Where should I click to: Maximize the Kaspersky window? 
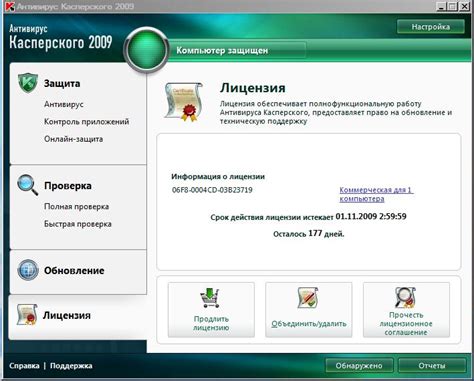point(453,6)
